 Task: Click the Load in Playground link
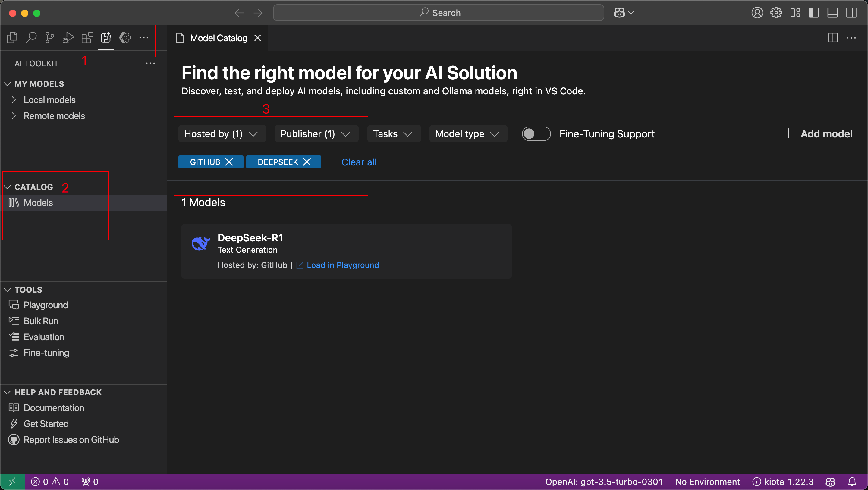pyautogui.click(x=342, y=265)
